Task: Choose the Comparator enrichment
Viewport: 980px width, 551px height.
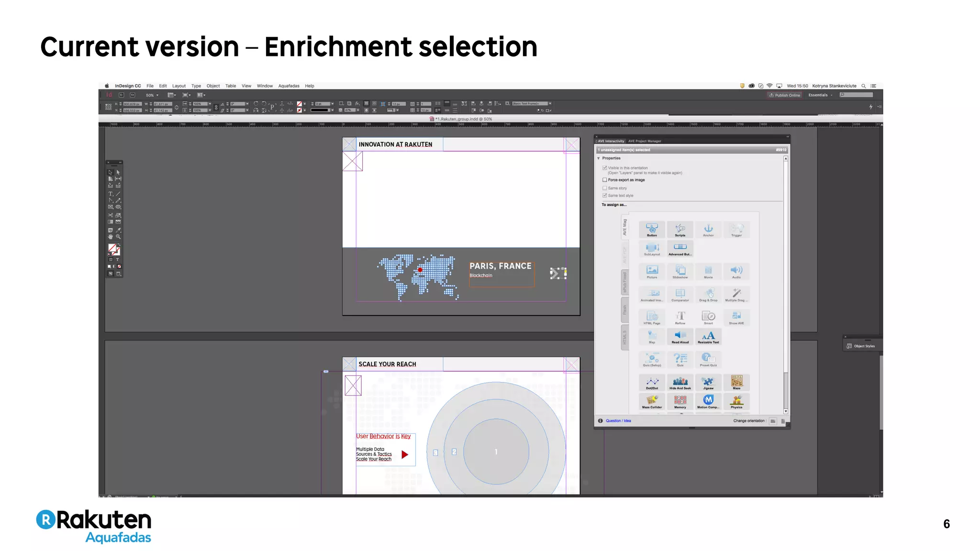Action: point(680,295)
